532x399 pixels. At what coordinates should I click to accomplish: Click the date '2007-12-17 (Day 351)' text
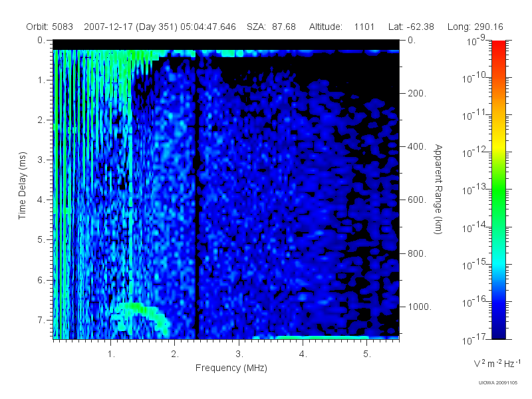[x=130, y=27]
